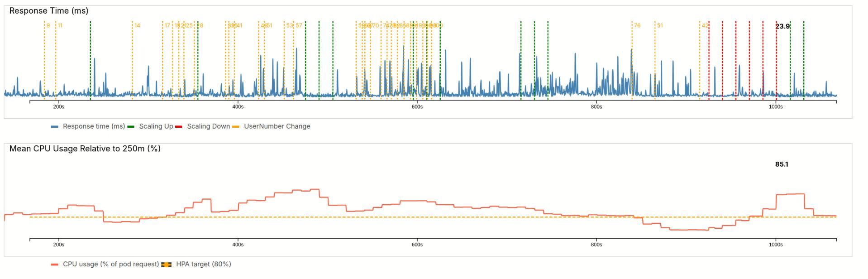Click the user number marker labeled 17

point(167,26)
